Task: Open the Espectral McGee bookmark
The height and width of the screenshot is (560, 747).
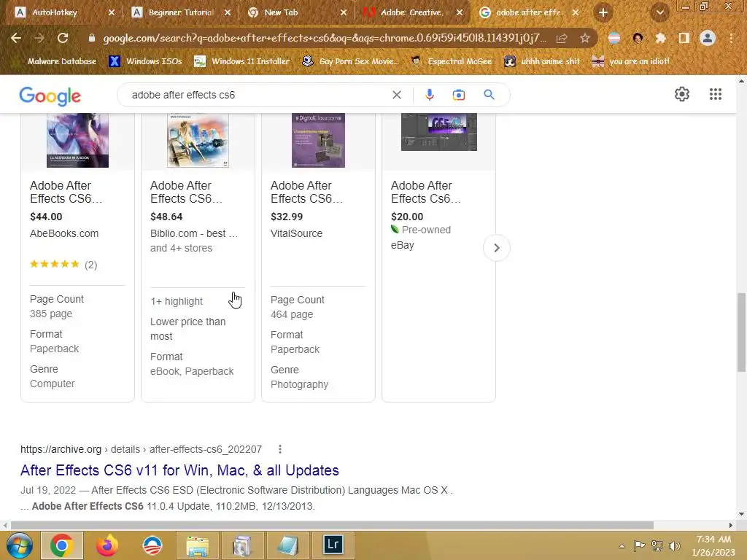Action: pyautogui.click(x=451, y=61)
